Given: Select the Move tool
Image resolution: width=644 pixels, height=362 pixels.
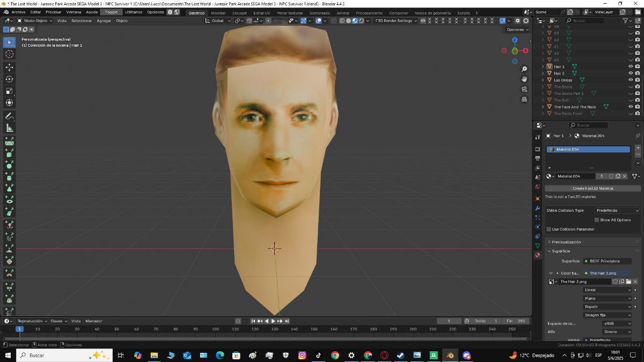Looking at the screenshot, I should (x=9, y=67).
